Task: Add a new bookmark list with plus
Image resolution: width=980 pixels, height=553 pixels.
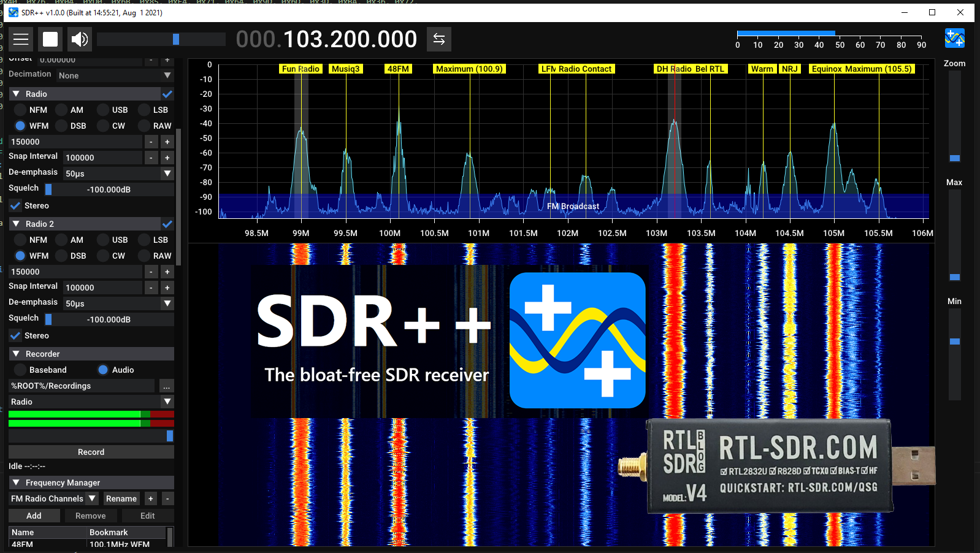Action: click(x=151, y=498)
